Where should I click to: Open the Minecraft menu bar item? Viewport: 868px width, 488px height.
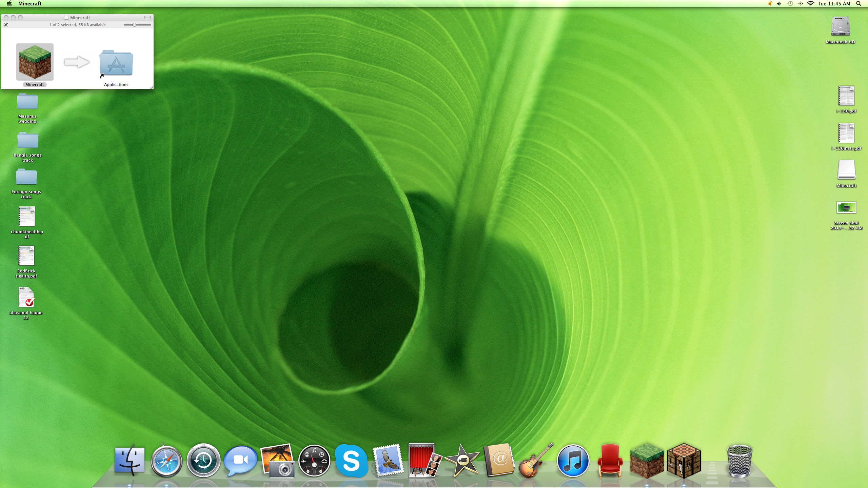pyautogui.click(x=30, y=4)
